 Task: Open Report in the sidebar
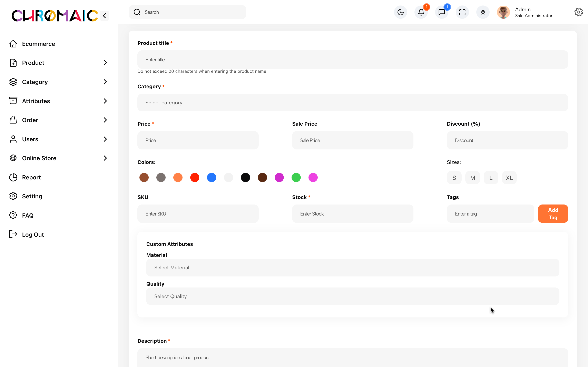click(x=31, y=177)
